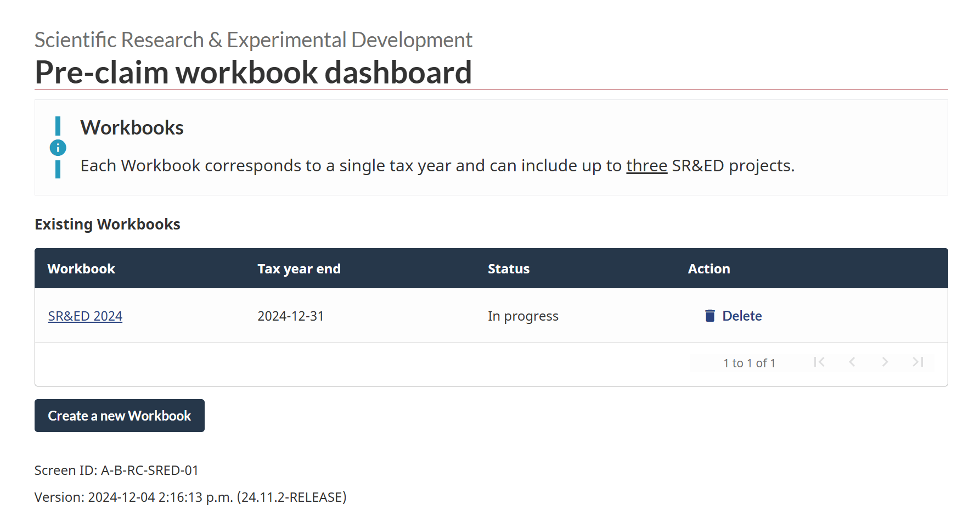The height and width of the screenshot is (532, 980).
Task: Select the In progress status cell
Action: tap(523, 316)
